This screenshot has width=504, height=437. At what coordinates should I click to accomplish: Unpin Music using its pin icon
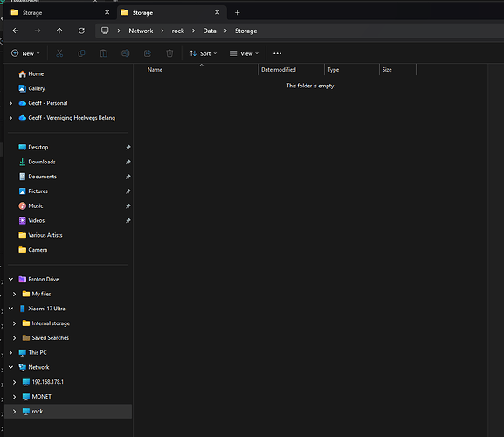(x=128, y=205)
